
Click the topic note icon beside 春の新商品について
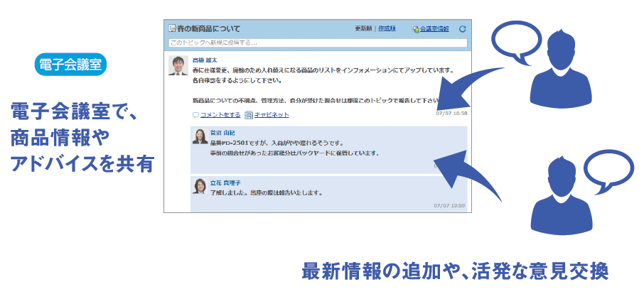(172, 29)
